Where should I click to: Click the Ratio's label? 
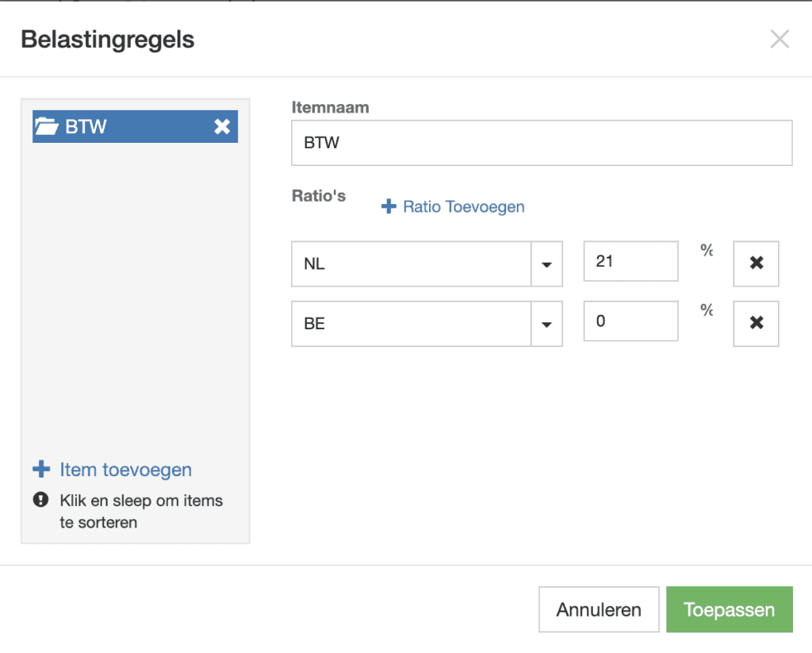coord(319,196)
